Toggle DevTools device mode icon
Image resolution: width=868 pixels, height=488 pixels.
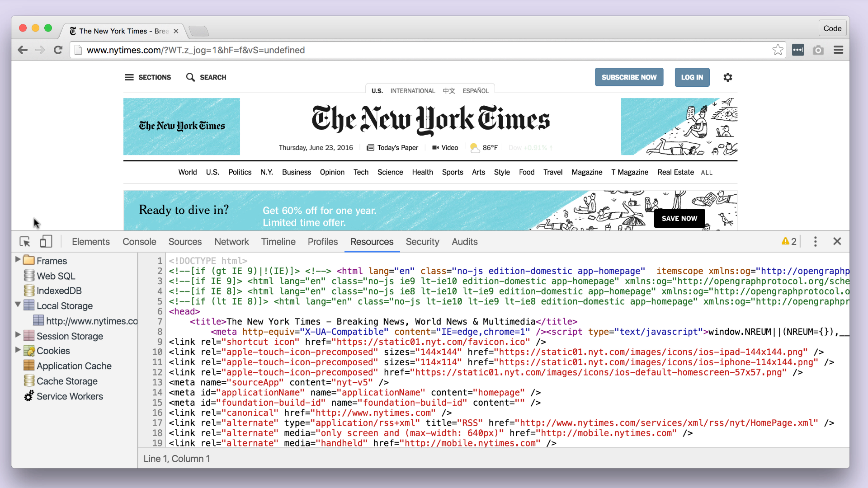point(46,242)
